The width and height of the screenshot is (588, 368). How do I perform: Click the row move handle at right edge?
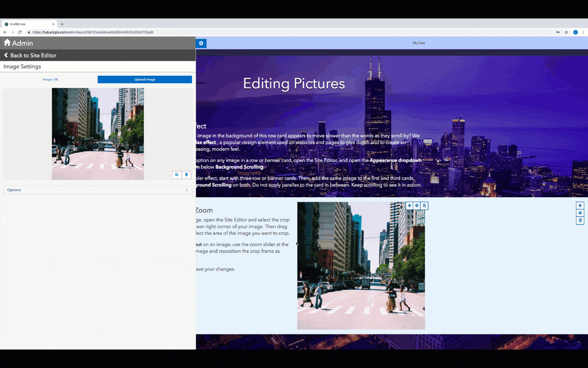pos(580,205)
